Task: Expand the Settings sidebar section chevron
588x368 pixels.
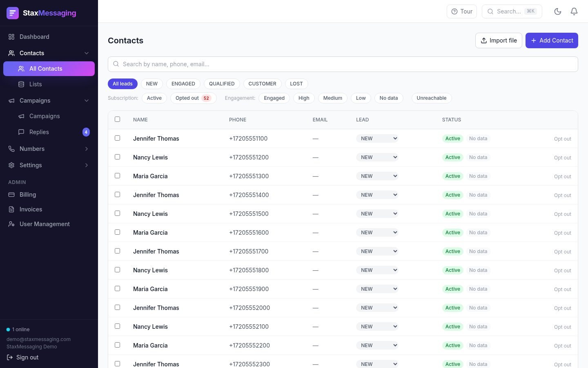Action: (x=87, y=165)
